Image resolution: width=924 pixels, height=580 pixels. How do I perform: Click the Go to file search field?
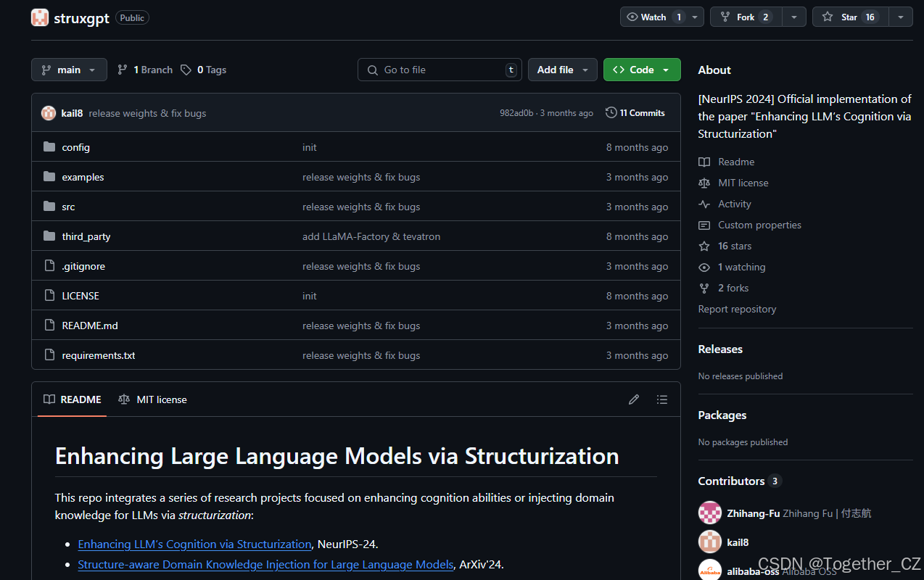[x=440, y=70]
